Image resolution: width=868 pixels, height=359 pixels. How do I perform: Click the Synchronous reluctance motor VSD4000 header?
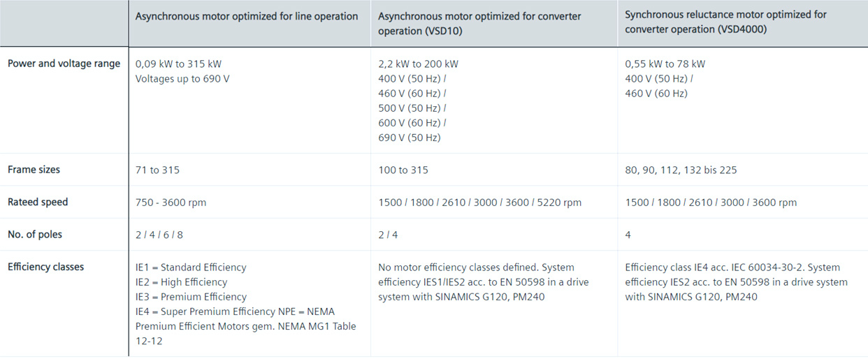tap(726, 22)
